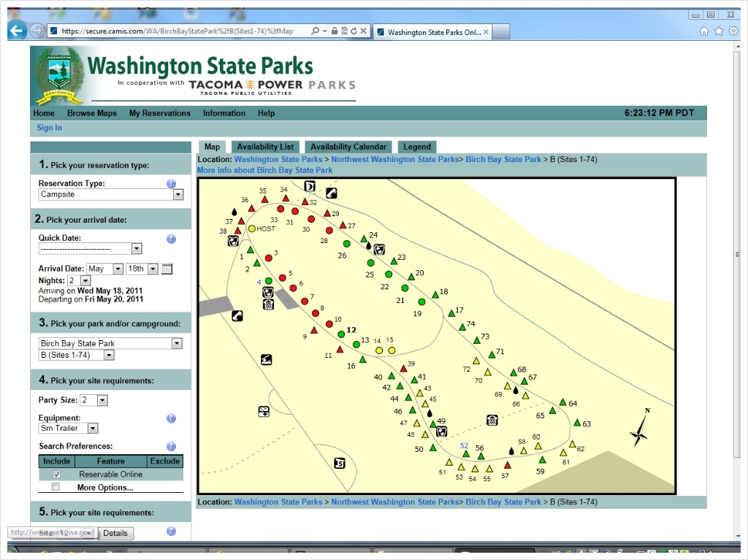Image resolution: width=748 pixels, height=560 pixels.
Task: Open the arrival day dropdown showing 18th
Action: [153, 269]
